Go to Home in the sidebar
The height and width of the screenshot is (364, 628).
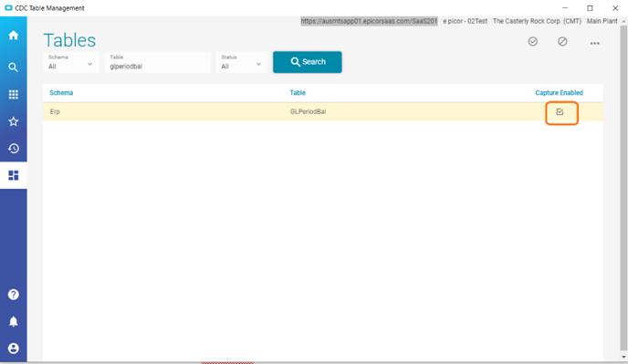coord(13,36)
